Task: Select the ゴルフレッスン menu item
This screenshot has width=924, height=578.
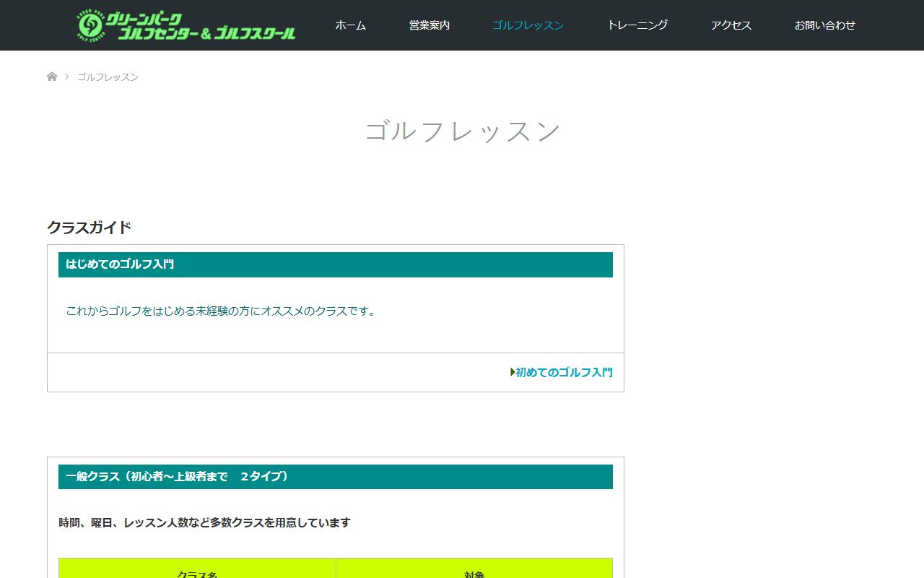Action: coord(528,25)
